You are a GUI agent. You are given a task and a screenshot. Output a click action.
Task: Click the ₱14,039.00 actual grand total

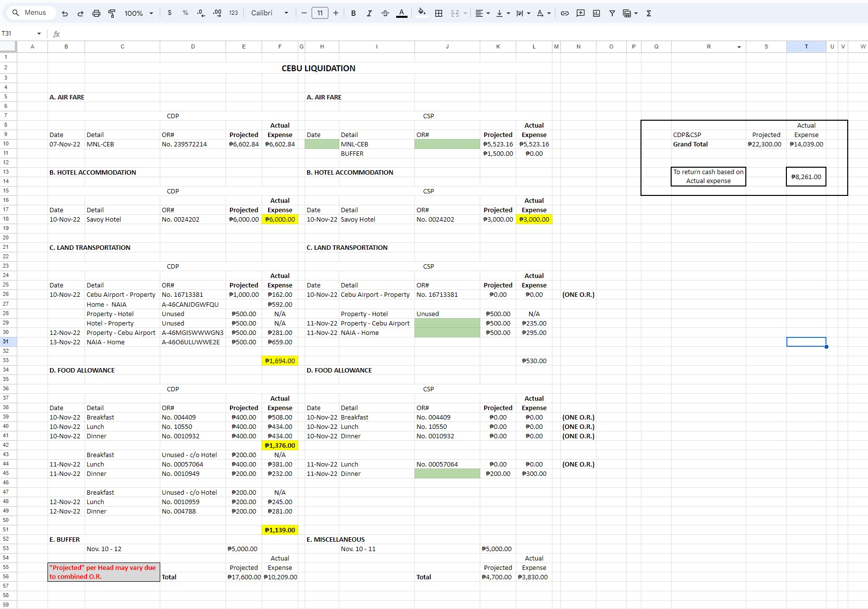click(x=806, y=144)
